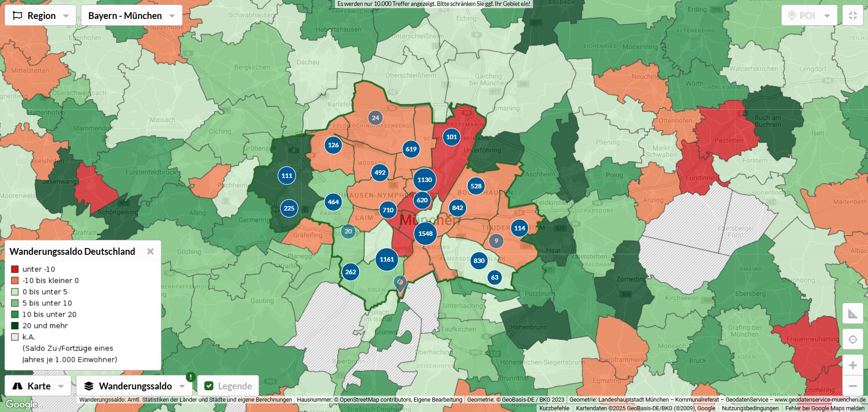Select the cluster marker 63
The image size is (868, 412).
[x=495, y=277]
